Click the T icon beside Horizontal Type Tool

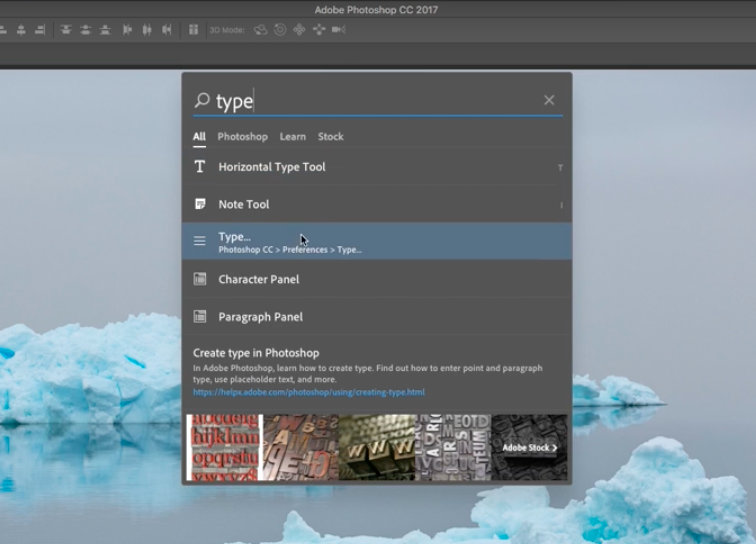(x=200, y=167)
